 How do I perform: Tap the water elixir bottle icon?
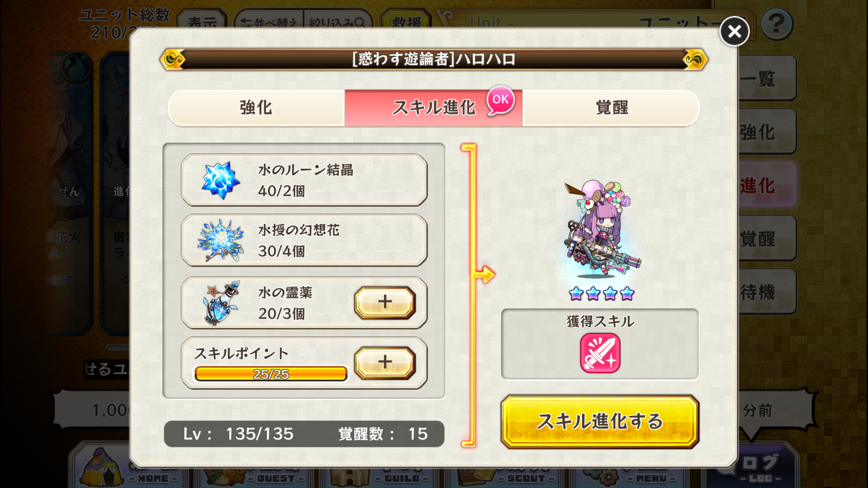pos(221,302)
